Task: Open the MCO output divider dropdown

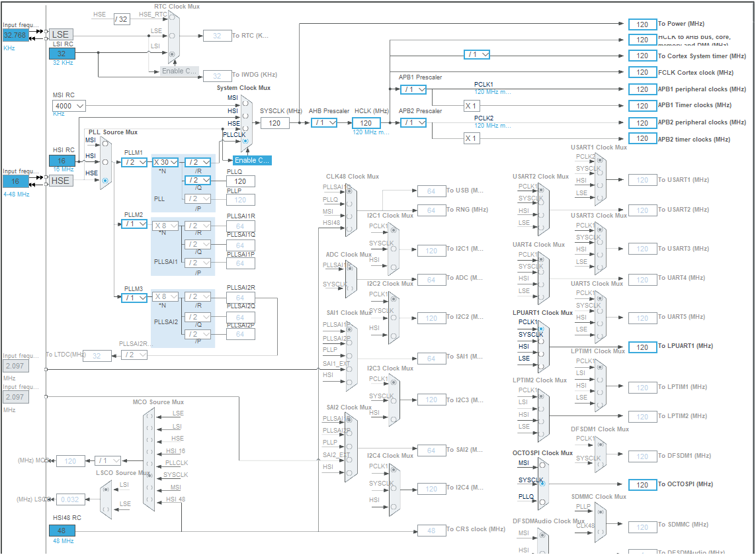Action: click(106, 460)
